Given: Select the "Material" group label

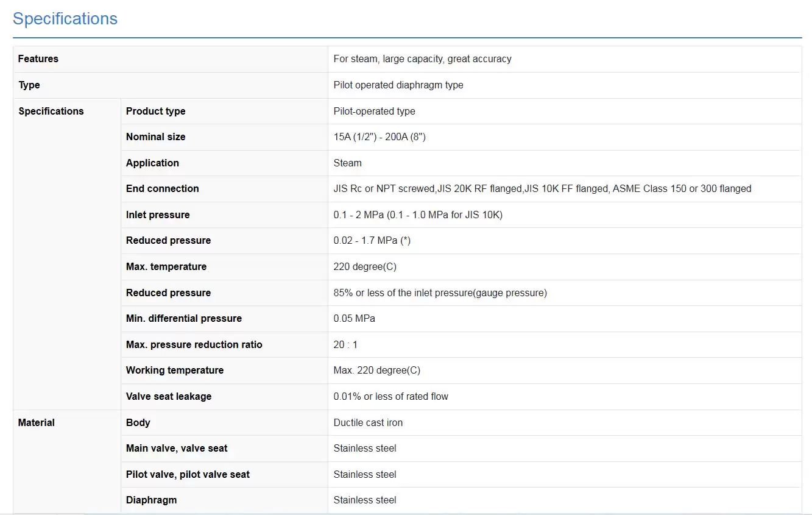Looking at the screenshot, I should (x=37, y=422).
